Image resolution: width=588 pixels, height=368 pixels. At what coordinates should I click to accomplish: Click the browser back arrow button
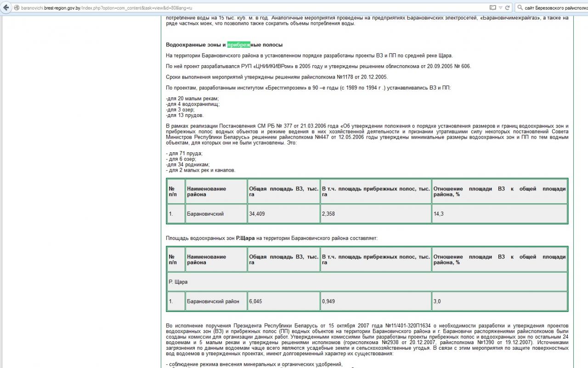pyautogui.click(x=6, y=7)
